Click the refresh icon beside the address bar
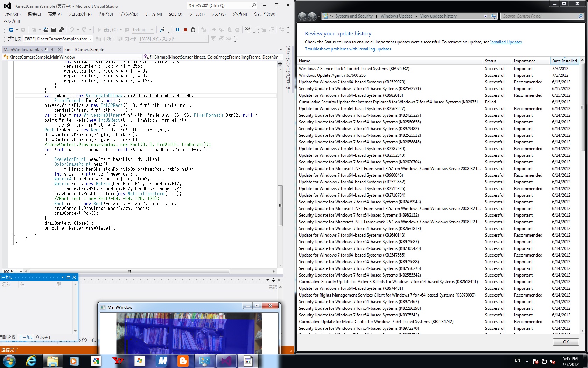Screen dimensions: 588x368 (493, 16)
